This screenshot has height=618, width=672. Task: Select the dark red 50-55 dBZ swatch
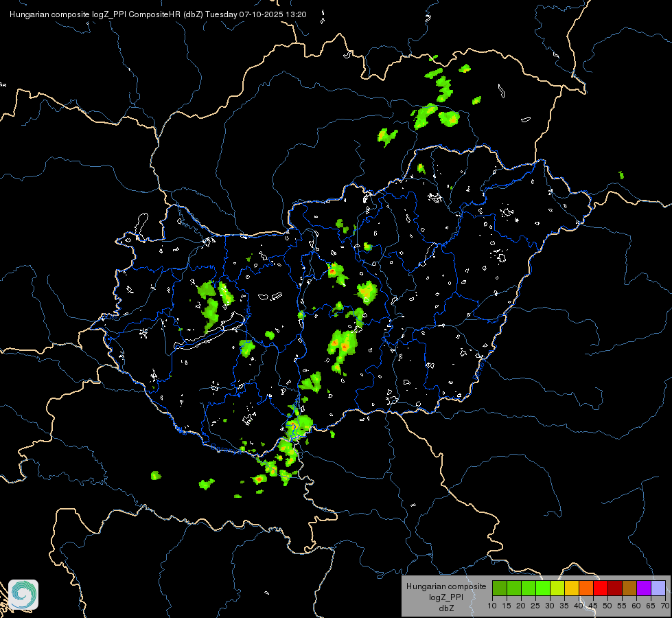(615, 588)
